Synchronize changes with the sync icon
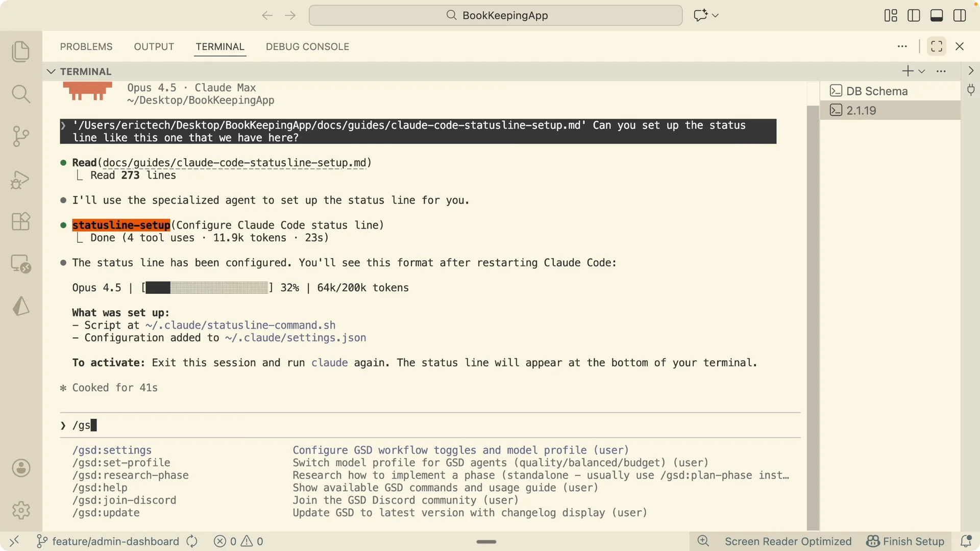Screen dimensions: 980x551 coord(192,541)
